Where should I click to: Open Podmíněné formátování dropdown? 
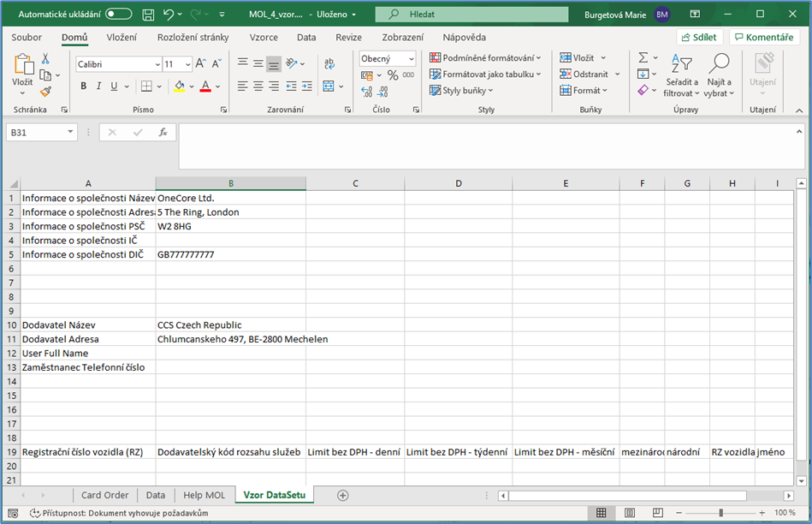coord(485,57)
